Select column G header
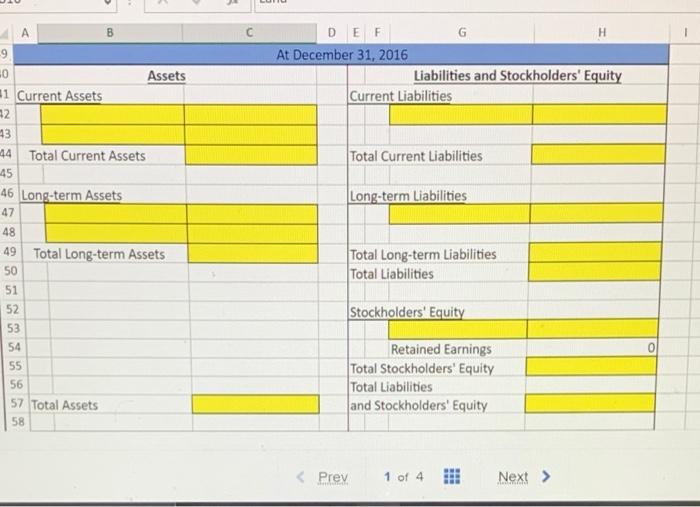 (462, 33)
